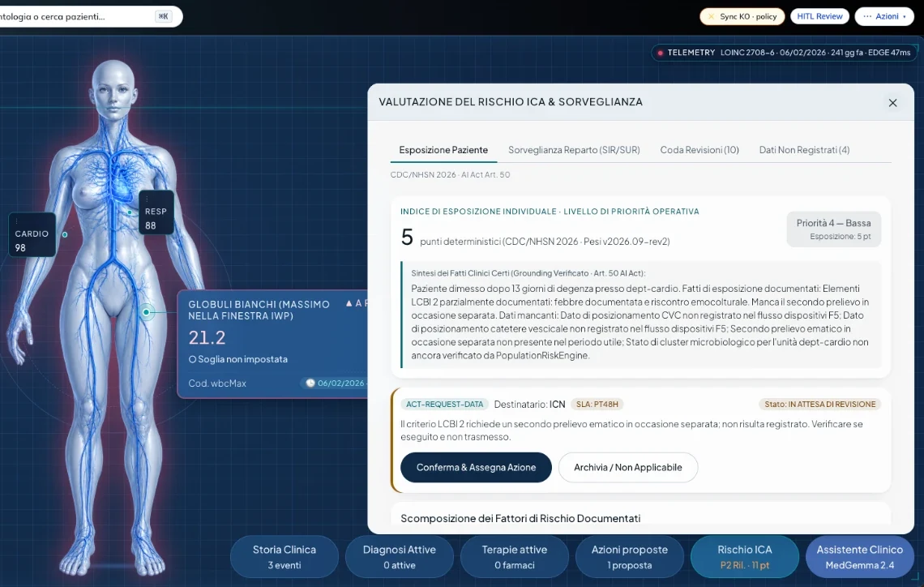Screen dimensions: 924x587
Task: Open the Coda Revisioni (10) tab
Action: [x=699, y=150]
